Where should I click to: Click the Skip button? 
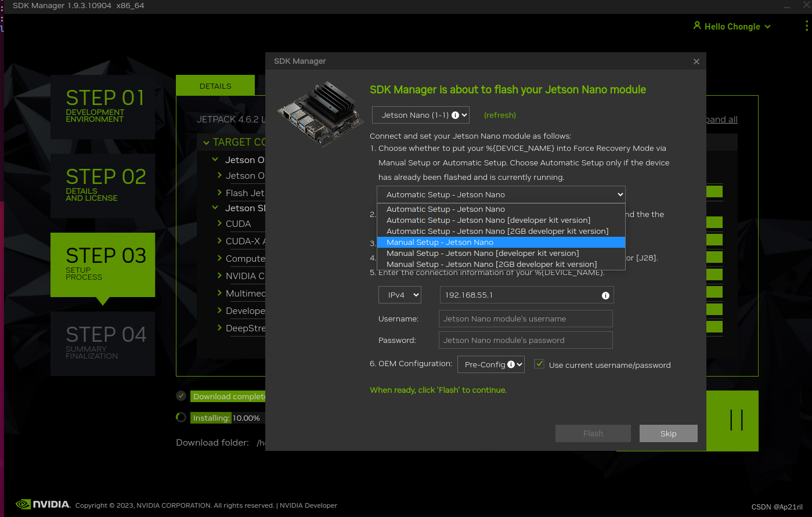tap(669, 433)
